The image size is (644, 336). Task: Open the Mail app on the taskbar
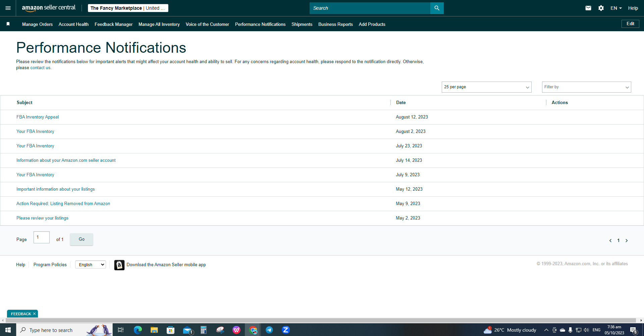pyautogui.click(x=188, y=330)
